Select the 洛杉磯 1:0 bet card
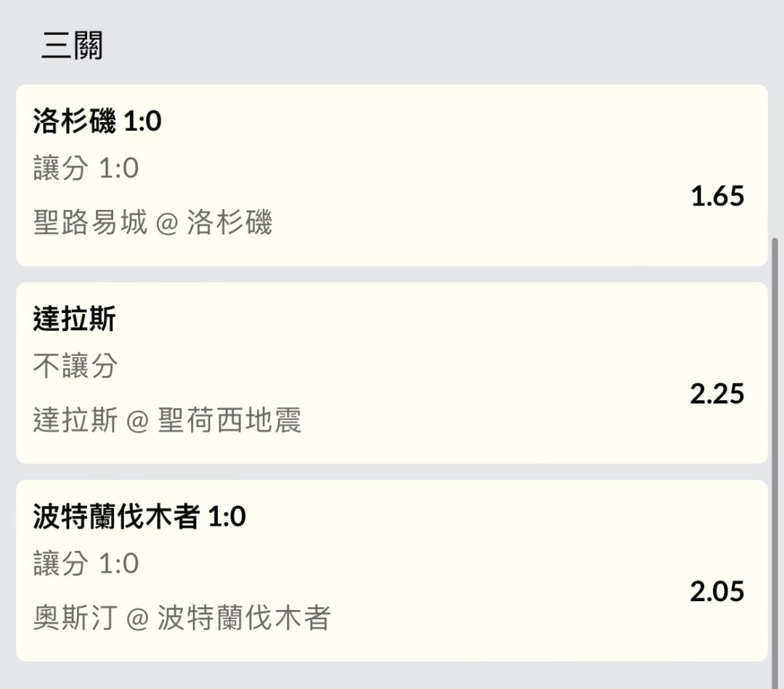784x689 pixels. coord(391,175)
